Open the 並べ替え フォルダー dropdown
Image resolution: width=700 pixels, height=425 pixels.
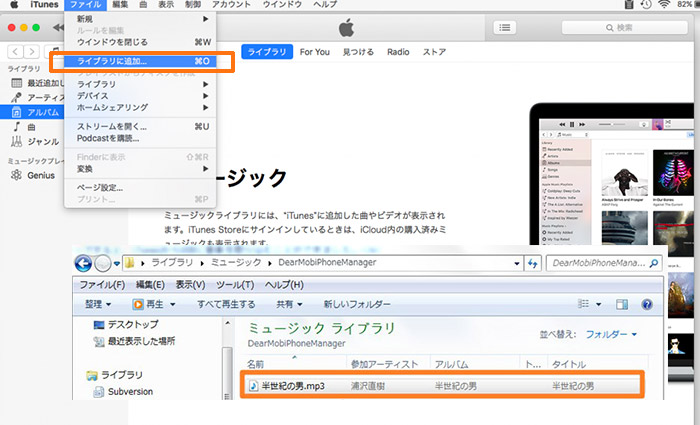[x=611, y=334]
